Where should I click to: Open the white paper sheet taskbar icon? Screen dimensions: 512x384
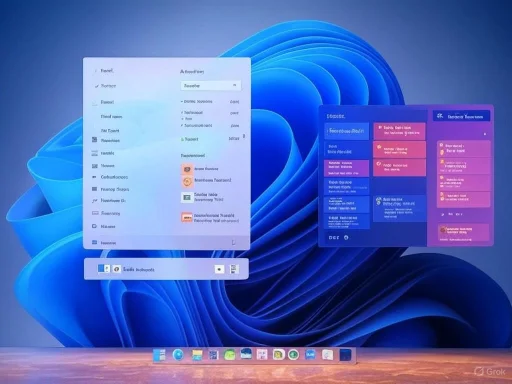[327, 355]
